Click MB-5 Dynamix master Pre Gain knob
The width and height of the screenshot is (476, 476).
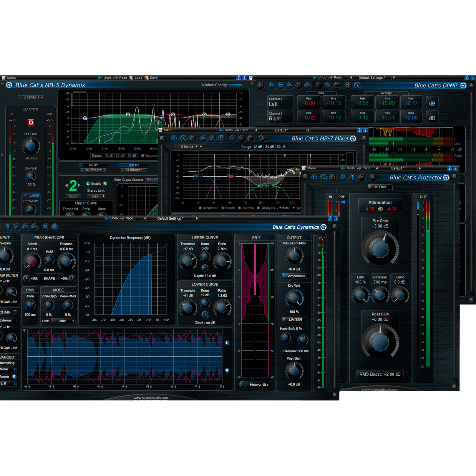[x=31, y=146]
